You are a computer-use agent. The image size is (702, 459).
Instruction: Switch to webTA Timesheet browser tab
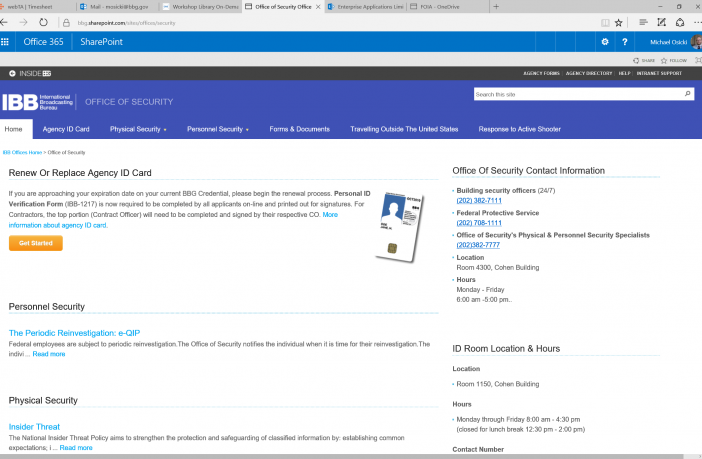(37, 7)
